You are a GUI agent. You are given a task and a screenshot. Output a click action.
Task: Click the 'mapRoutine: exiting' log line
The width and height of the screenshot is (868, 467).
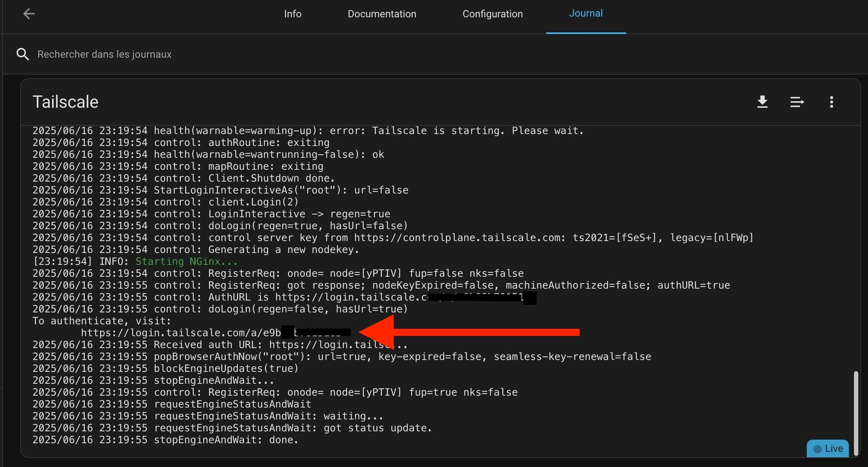[x=178, y=167]
